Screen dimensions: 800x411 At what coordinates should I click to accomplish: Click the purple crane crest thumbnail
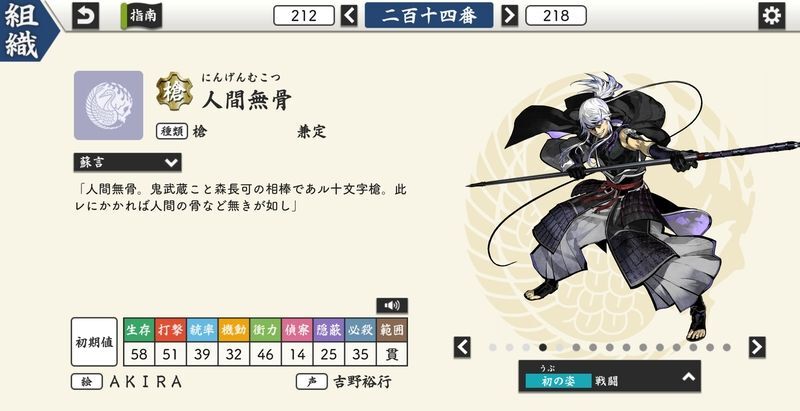point(108,105)
